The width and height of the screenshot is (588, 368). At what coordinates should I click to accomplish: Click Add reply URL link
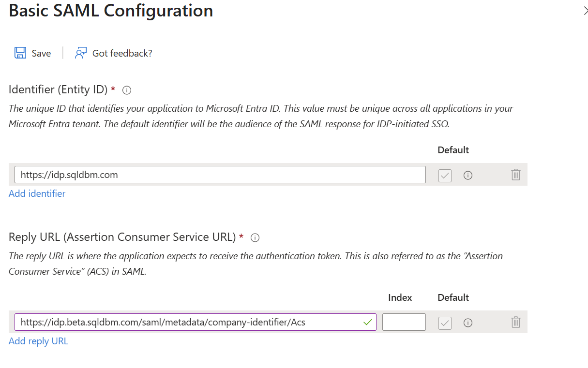coord(38,341)
